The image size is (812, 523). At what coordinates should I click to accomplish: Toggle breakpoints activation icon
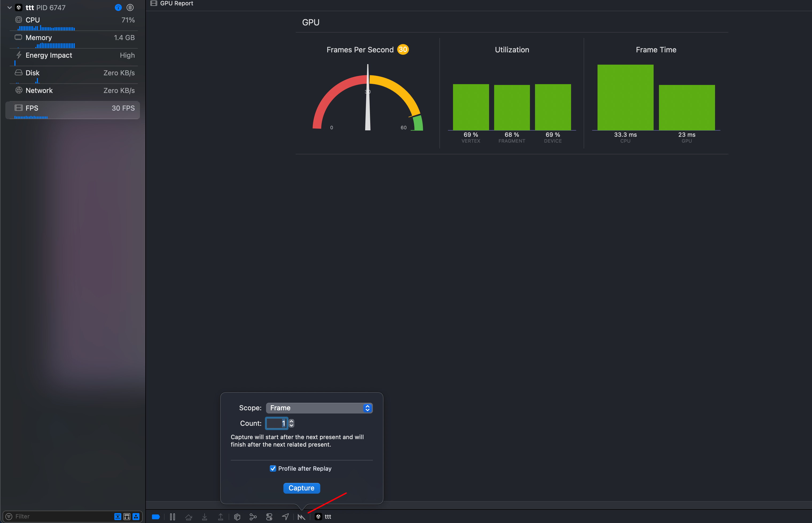156,517
